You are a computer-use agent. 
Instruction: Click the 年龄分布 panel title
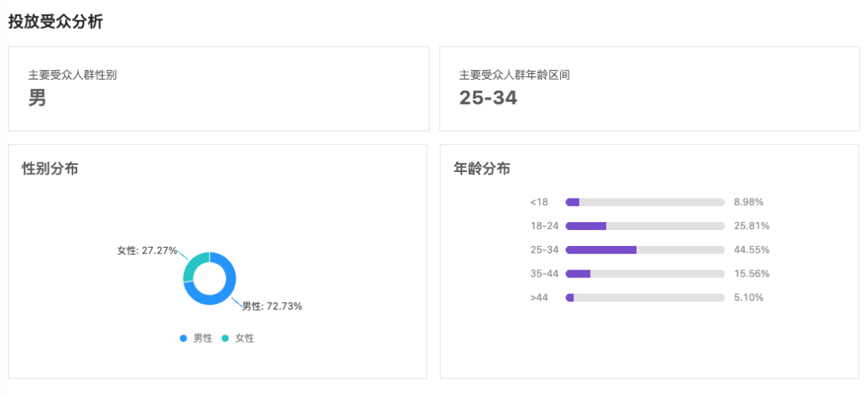pyautogui.click(x=482, y=169)
